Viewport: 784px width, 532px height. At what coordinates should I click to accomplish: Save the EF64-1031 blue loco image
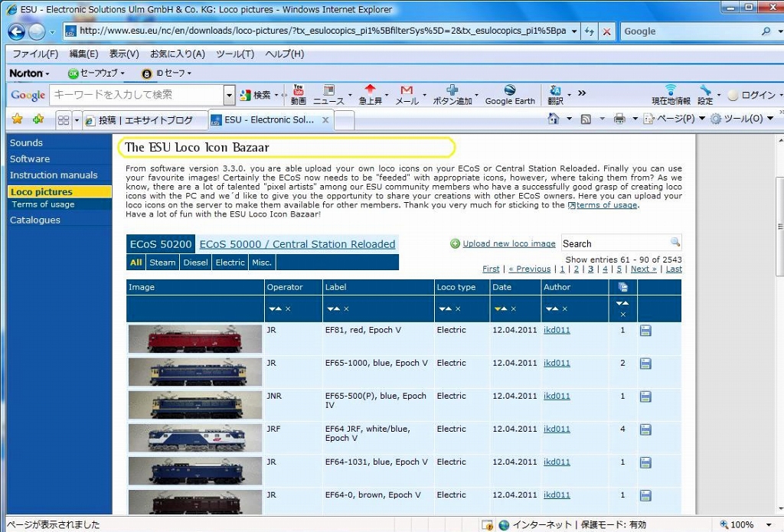[645, 462]
